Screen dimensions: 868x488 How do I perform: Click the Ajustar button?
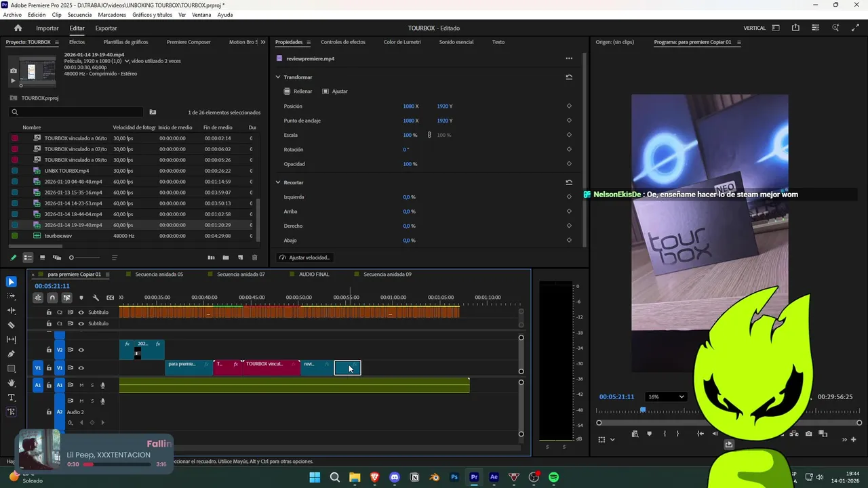coord(335,91)
